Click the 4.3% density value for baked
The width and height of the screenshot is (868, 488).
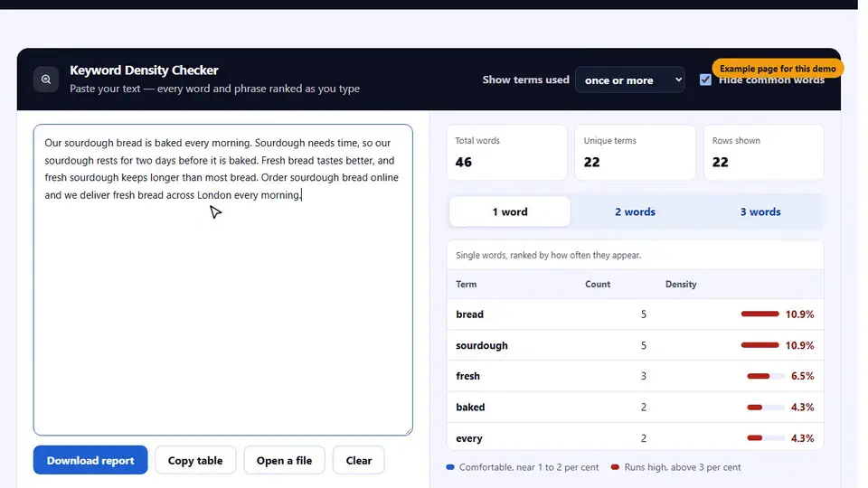coord(802,407)
